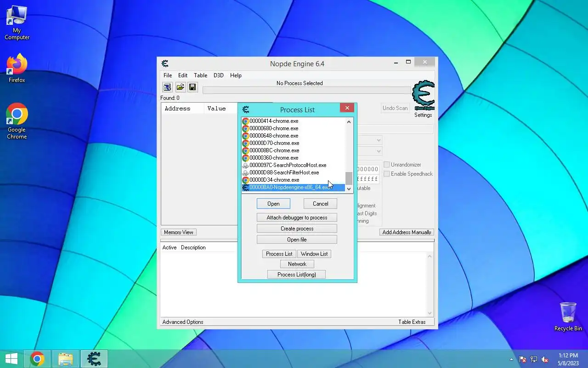Open the Table menu
This screenshot has width=588, height=368.
point(200,75)
